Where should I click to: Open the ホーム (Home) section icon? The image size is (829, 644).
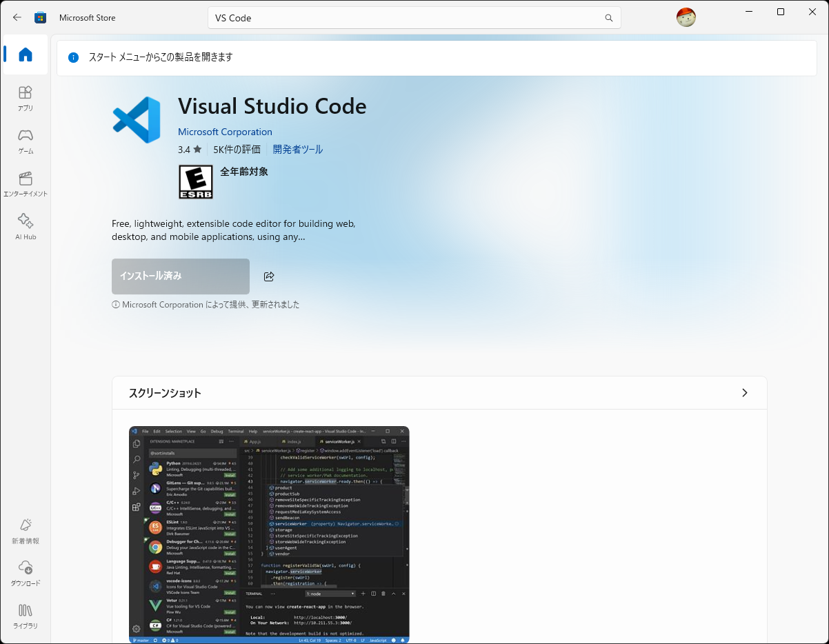click(x=25, y=54)
